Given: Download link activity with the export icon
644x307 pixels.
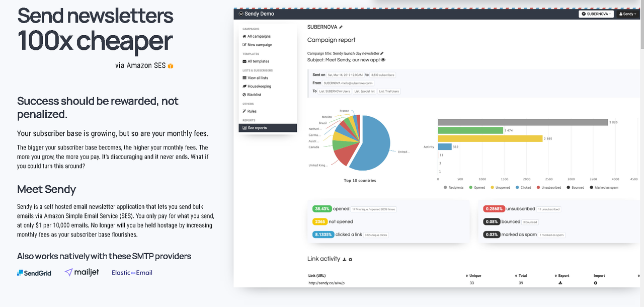Looking at the screenshot, I should coord(345,259).
